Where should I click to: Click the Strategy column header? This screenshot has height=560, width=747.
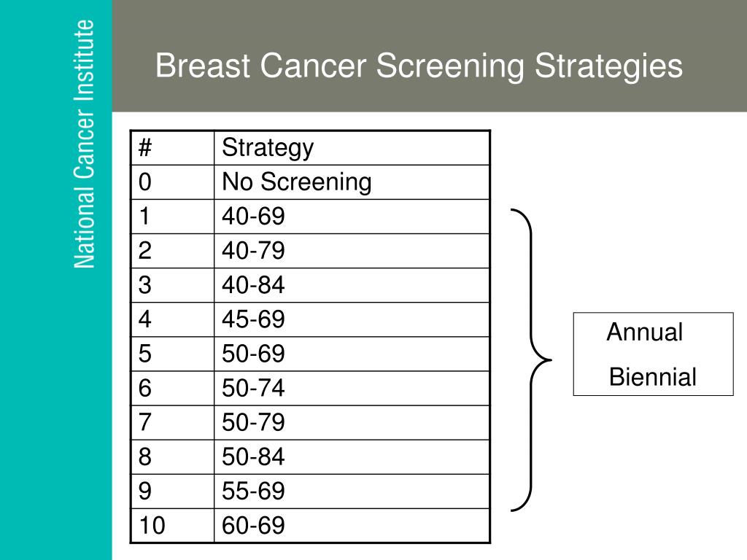[352, 148]
